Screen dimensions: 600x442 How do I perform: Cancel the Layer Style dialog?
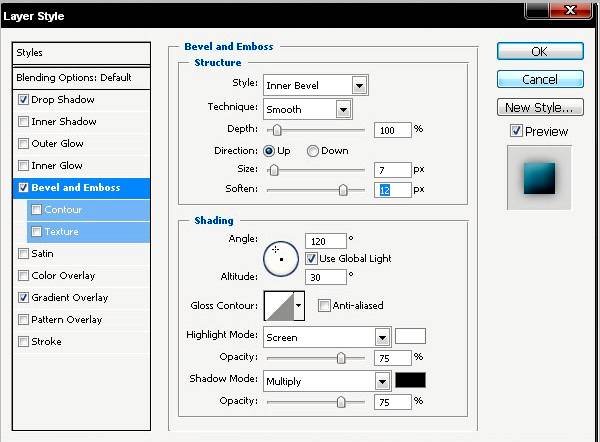point(539,79)
